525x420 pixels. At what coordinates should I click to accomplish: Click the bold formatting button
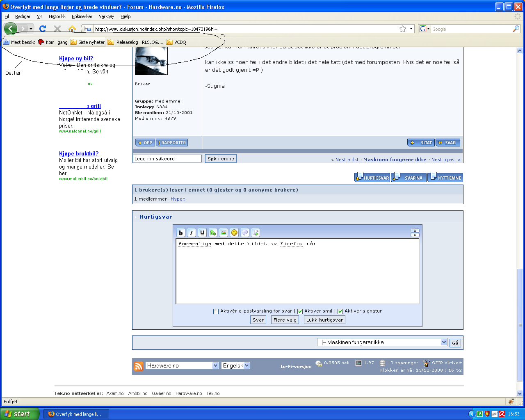181,233
